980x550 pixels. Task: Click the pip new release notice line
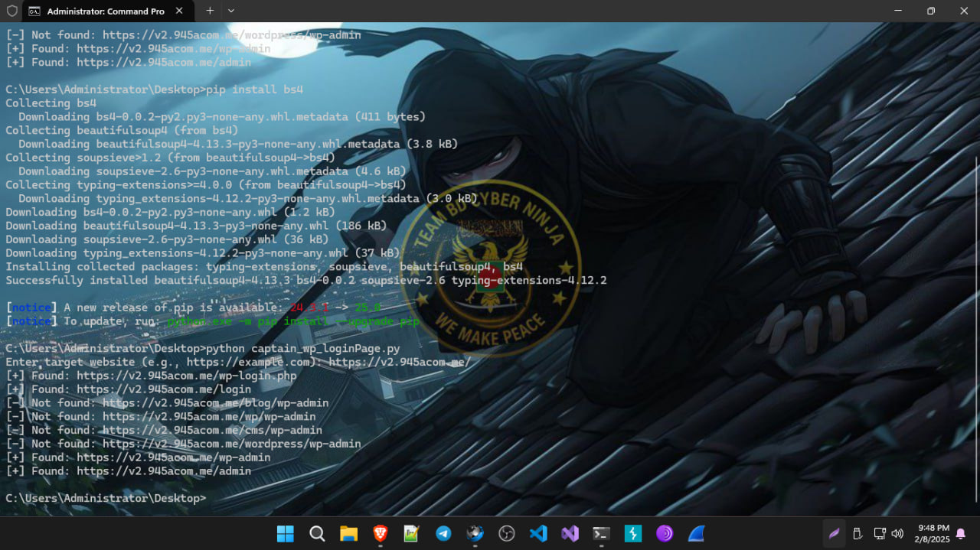point(193,308)
